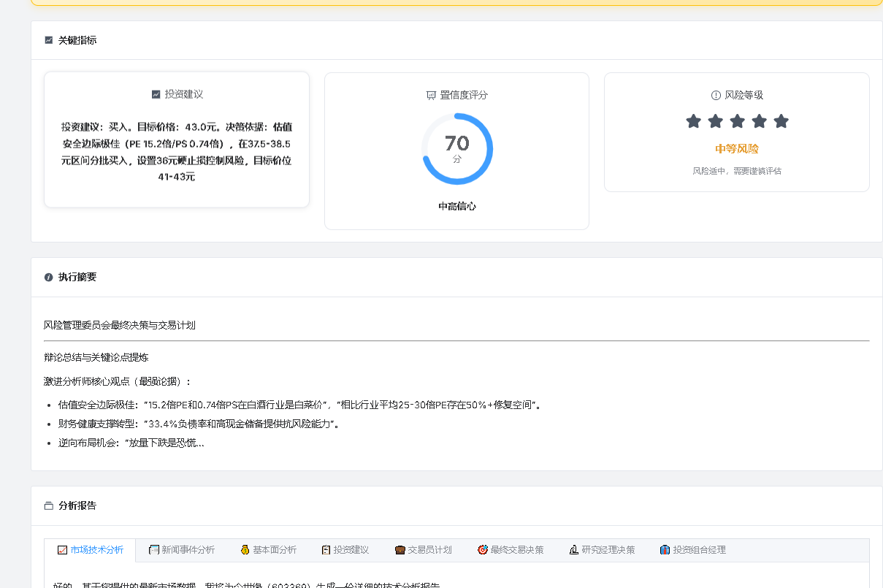Click the 中等风险 orange label
Image resolution: width=883 pixels, height=588 pixels.
pos(736,148)
